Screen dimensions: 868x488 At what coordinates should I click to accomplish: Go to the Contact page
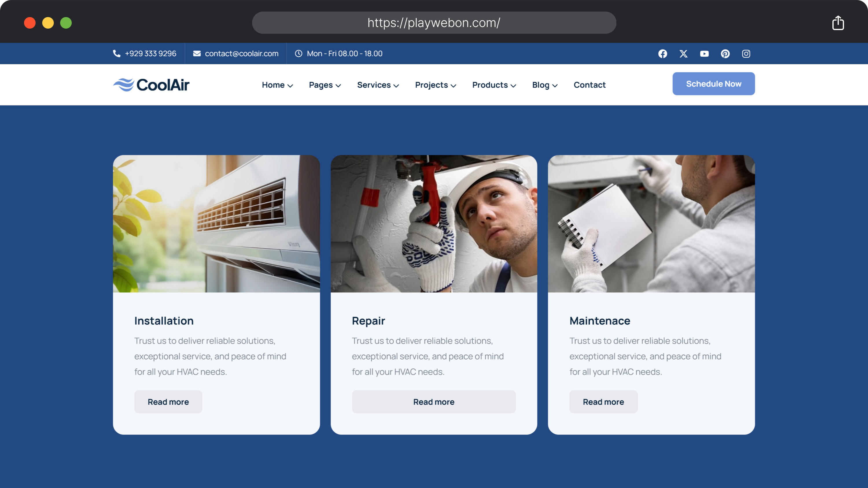590,85
